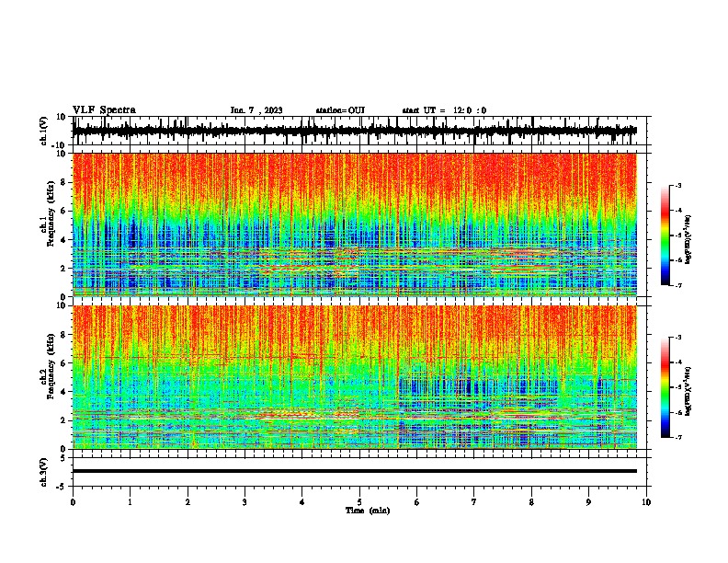The image size is (728, 563).
Task: Click the ch.2 spectrogram color scale bar
Action: 665,387
